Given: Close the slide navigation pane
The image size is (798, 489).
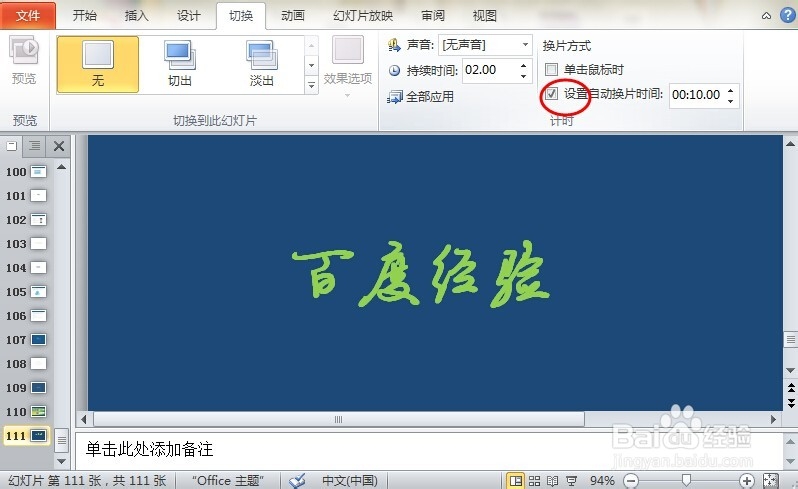Looking at the screenshot, I should coord(59,147).
